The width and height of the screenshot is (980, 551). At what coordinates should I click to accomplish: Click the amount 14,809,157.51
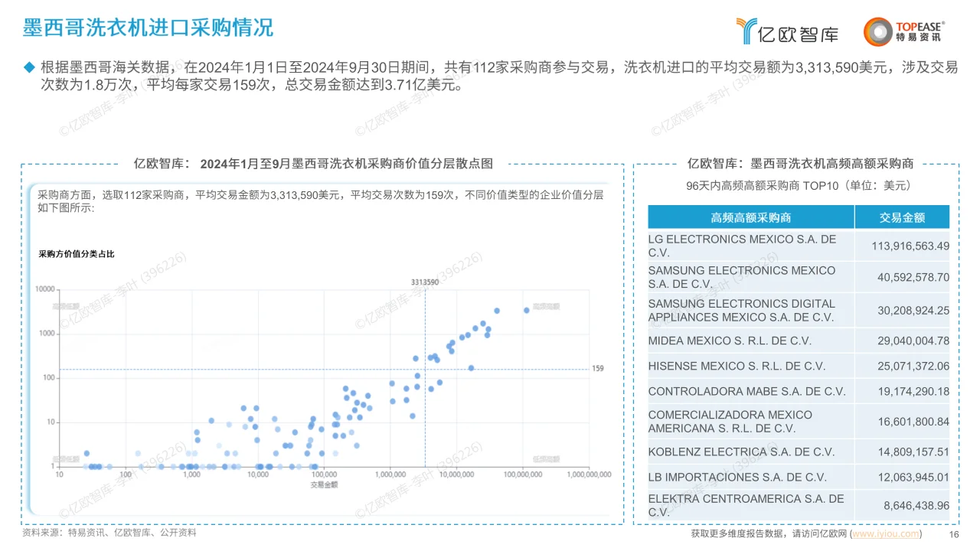[913, 452]
